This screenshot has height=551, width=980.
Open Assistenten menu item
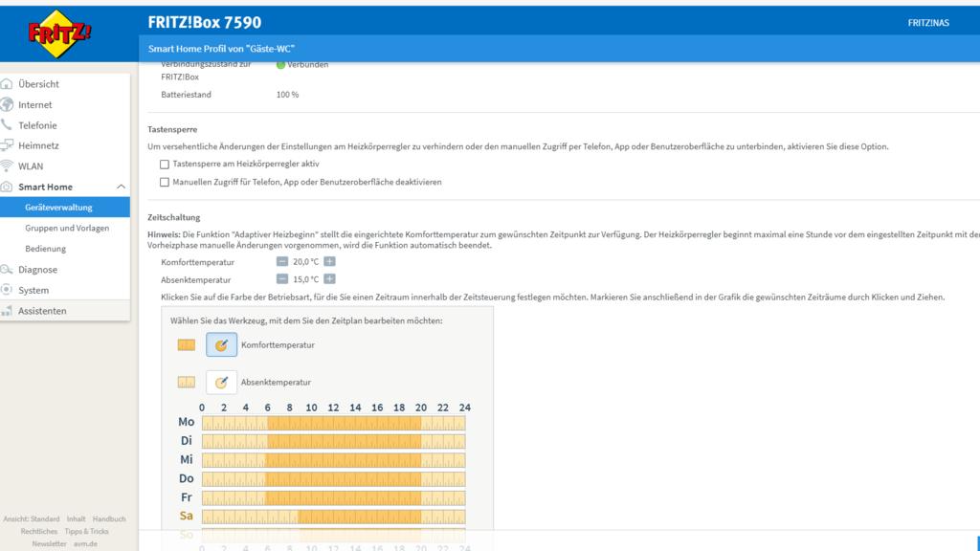42,311
